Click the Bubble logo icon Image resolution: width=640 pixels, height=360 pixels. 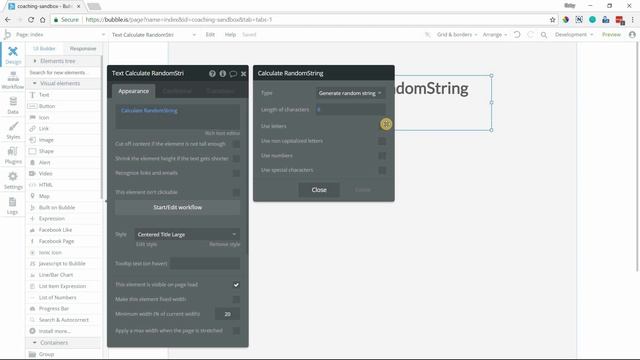click(x=7, y=35)
